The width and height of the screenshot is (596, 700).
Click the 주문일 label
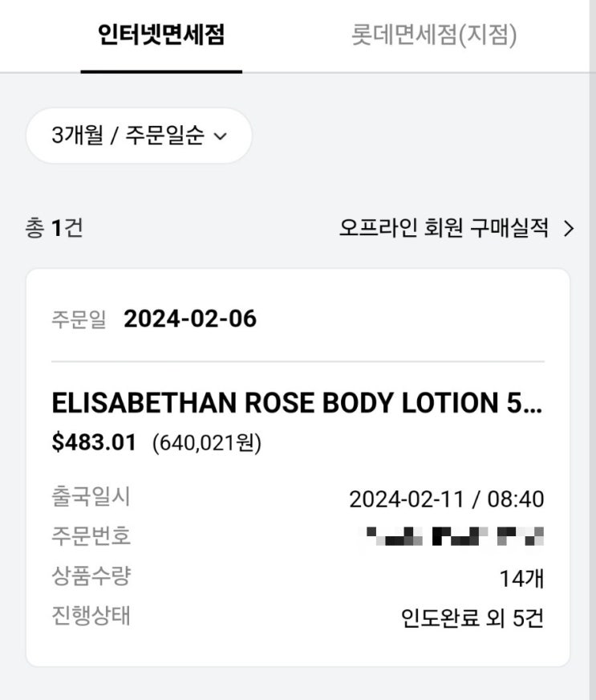(78, 319)
